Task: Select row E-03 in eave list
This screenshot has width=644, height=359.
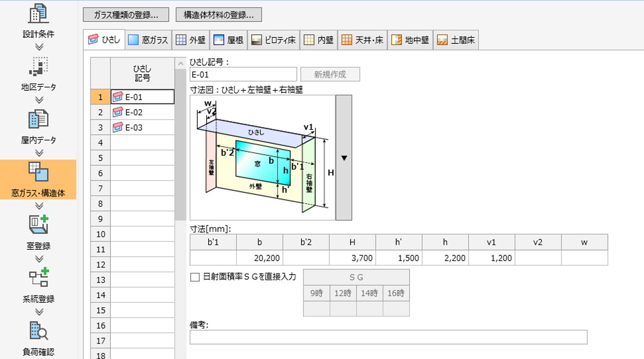Action: coord(142,128)
